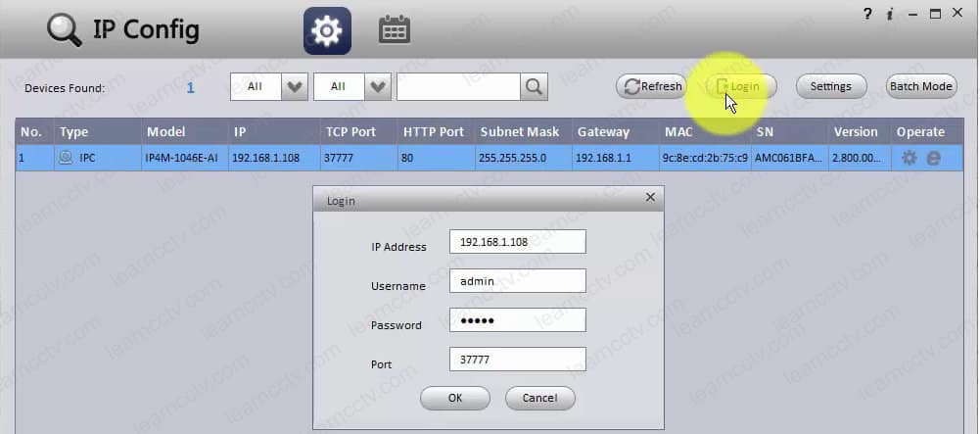
Task: Expand the second 'All' dropdown
Action: pos(377,86)
